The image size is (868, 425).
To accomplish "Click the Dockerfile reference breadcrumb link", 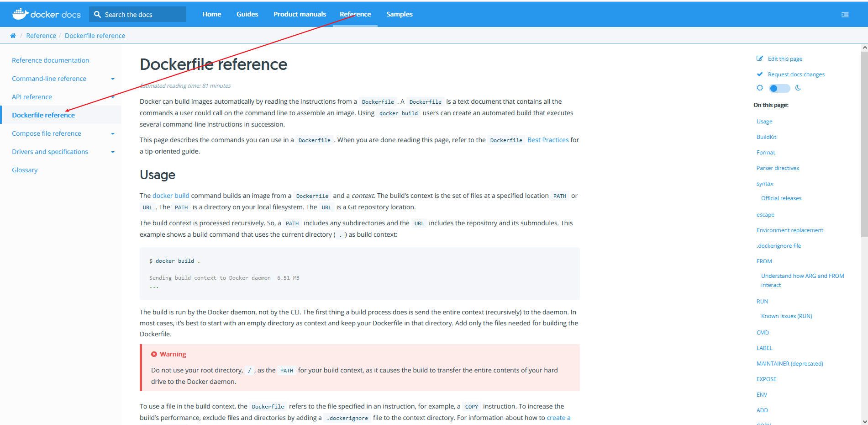I will [x=95, y=36].
